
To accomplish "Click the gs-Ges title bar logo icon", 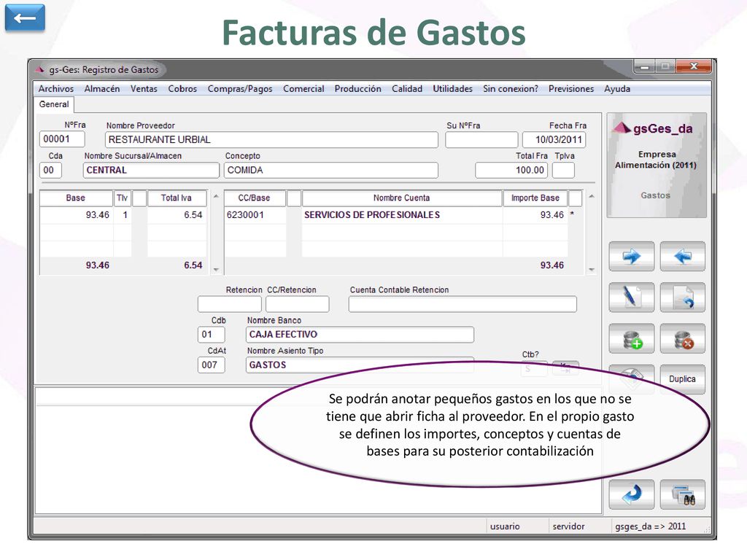I will (39, 69).
